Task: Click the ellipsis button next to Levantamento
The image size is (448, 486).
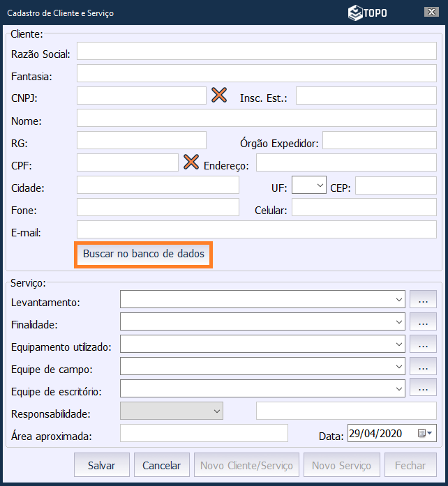Action: pos(423,299)
